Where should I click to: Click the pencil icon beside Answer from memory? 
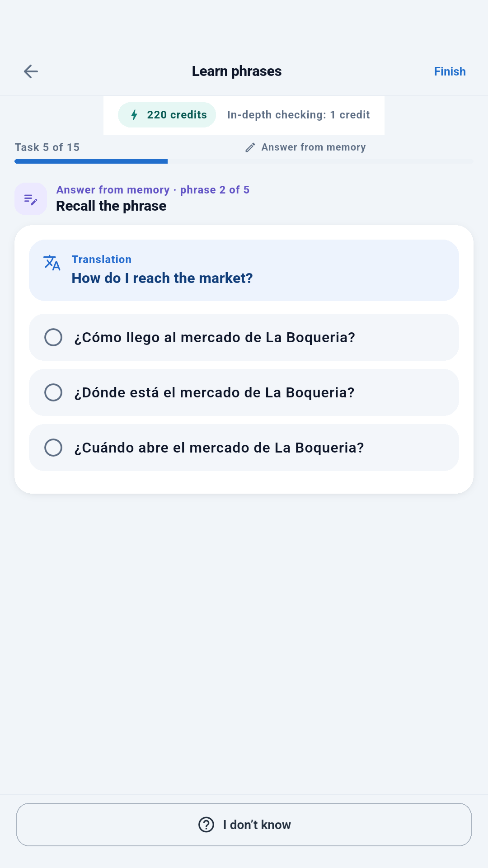(x=250, y=147)
